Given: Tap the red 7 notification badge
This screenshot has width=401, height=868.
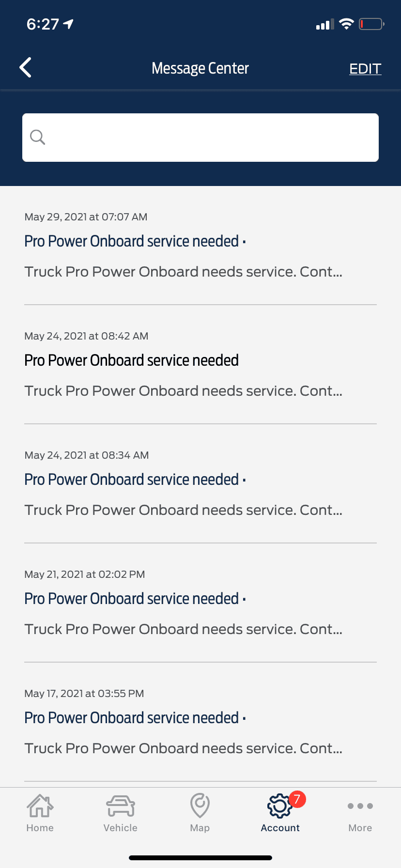Looking at the screenshot, I should coord(297,799).
